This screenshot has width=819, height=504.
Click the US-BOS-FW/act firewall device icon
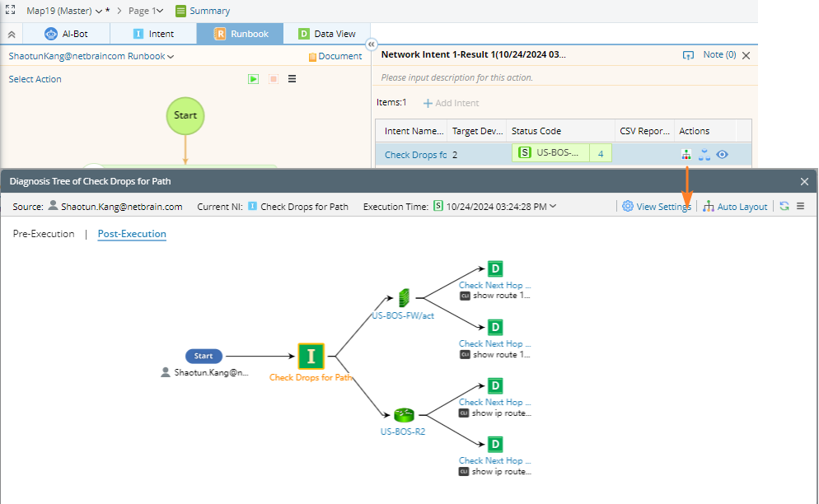[404, 298]
